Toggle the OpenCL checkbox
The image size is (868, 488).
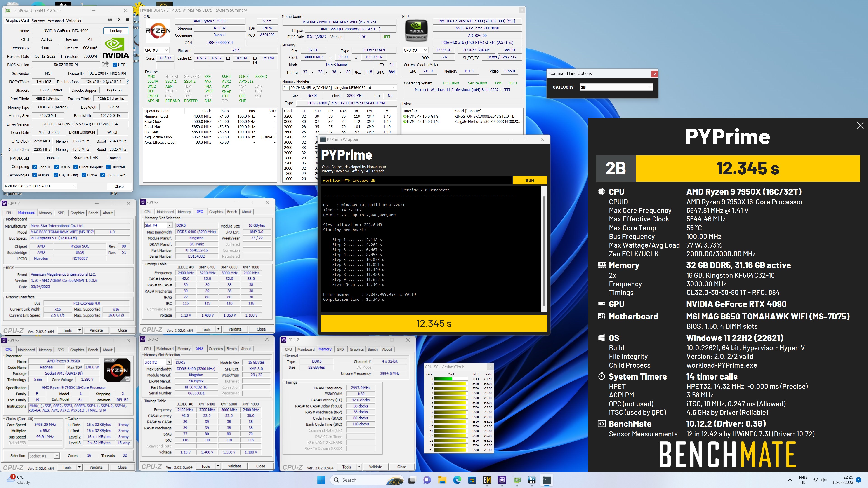coord(34,167)
